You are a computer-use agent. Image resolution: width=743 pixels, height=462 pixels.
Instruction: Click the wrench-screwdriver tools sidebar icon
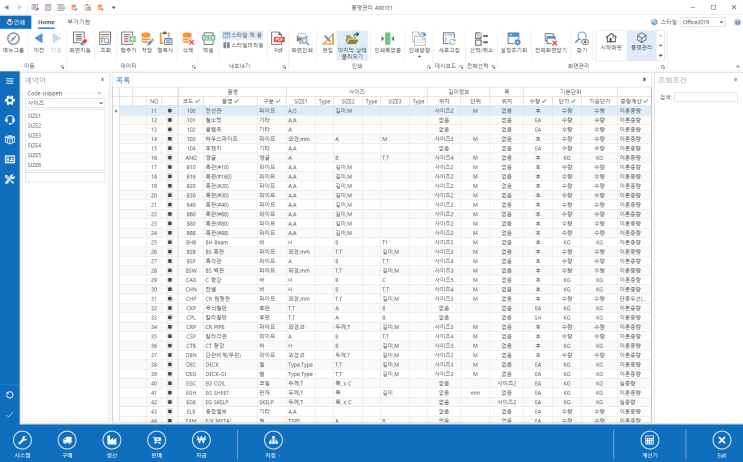pos(9,179)
